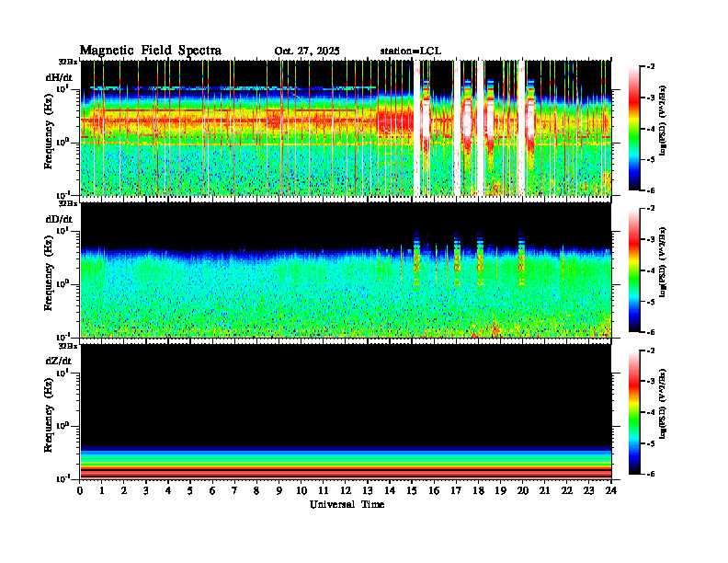
Task: Click the "dZ/dt" panel label
Action: pos(59,361)
